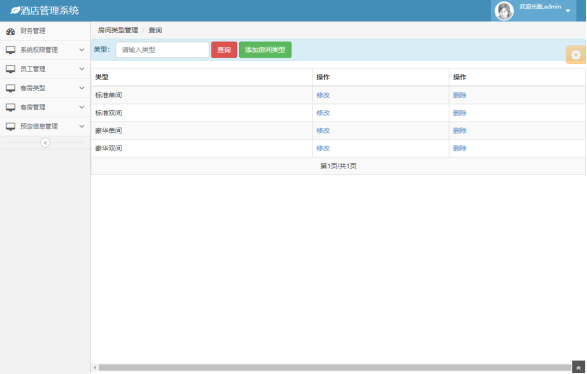This screenshot has width=587, height=374.
Task: Click the 酒店管理系统 header title
Action: [x=49, y=10]
